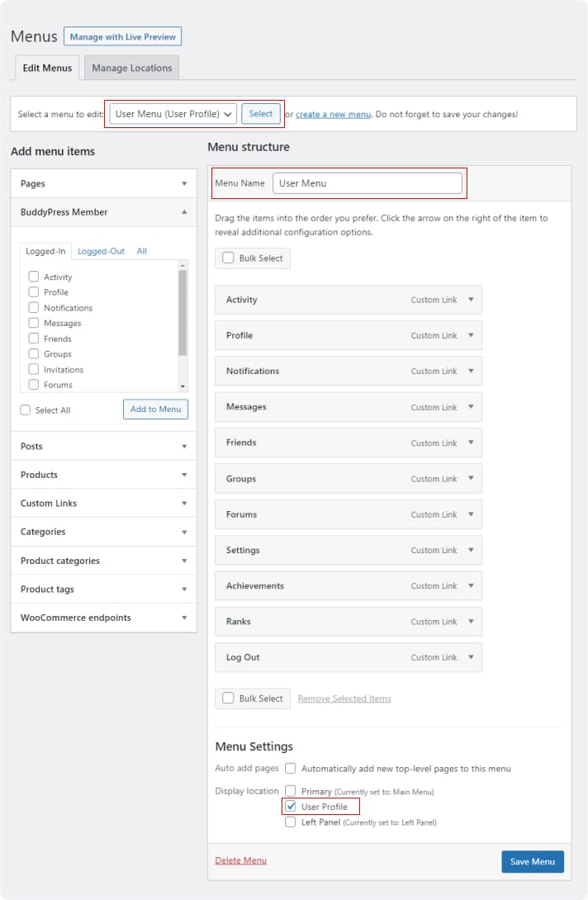Image resolution: width=588 pixels, height=900 pixels.
Task: Click the Save Menu button
Action: pos(532,861)
